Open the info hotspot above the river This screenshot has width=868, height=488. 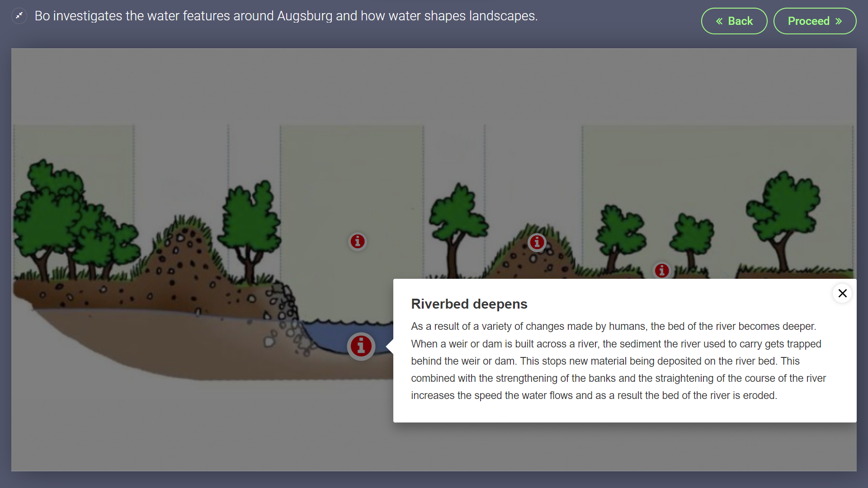[x=357, y=241]
